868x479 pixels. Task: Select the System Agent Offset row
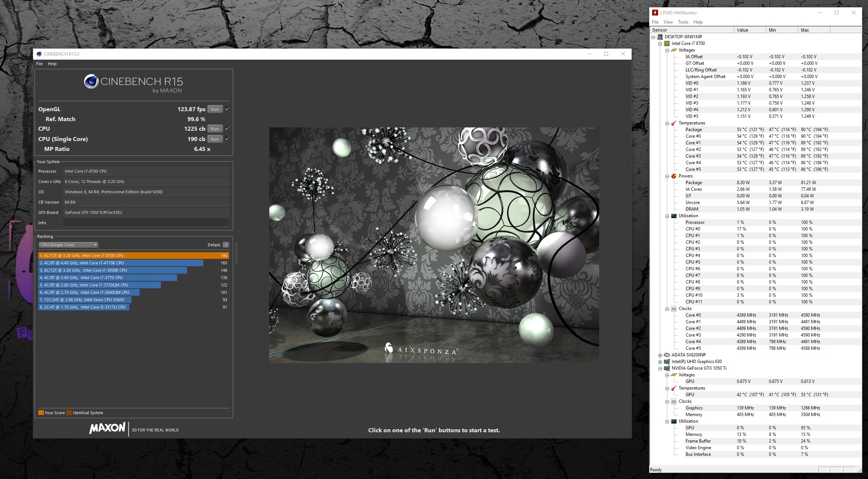click(x=756, y=77)
